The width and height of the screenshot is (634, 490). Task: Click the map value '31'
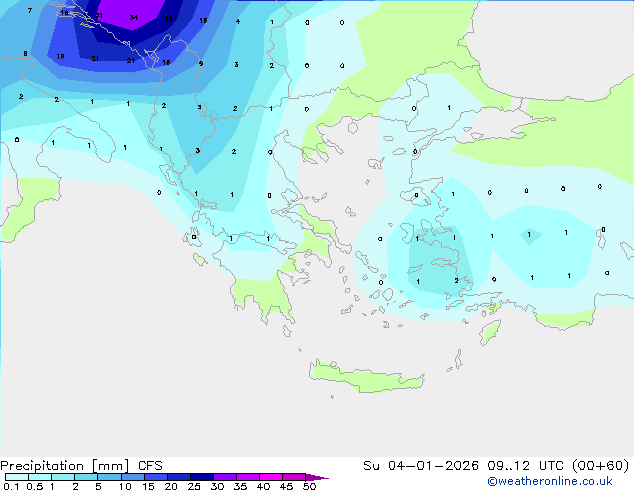click(x=99, y=16)
